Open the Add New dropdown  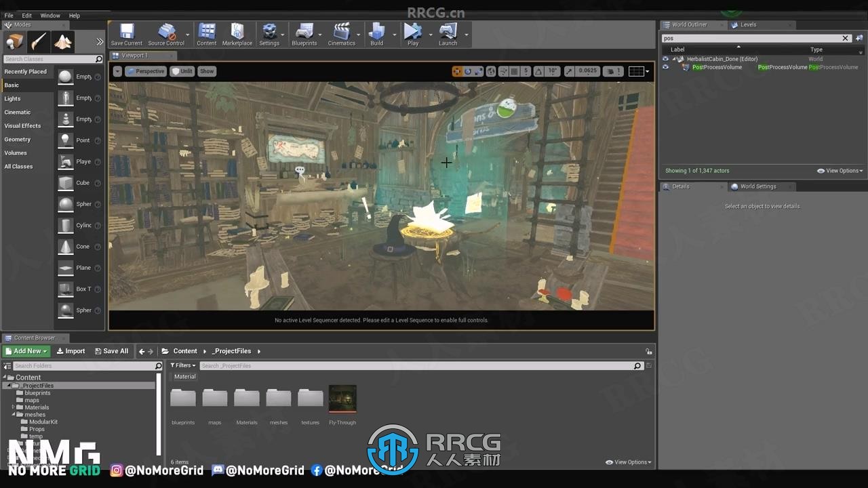(x=26, y=351)
